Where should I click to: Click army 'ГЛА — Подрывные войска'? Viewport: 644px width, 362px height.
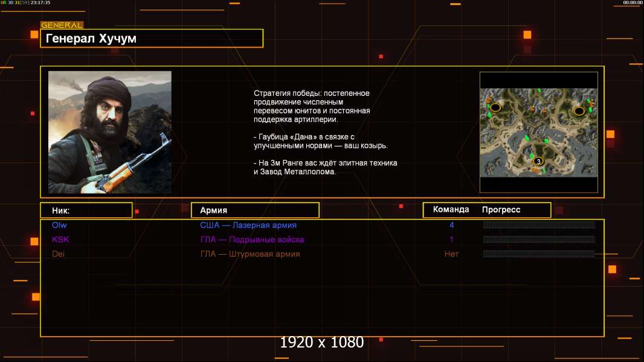point(252,240)
